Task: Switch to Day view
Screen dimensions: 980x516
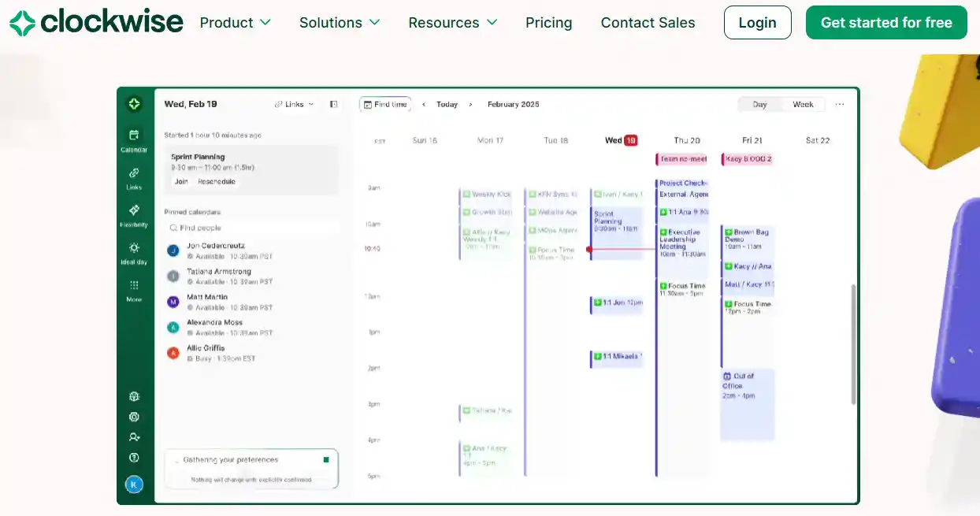Action: 759,104
